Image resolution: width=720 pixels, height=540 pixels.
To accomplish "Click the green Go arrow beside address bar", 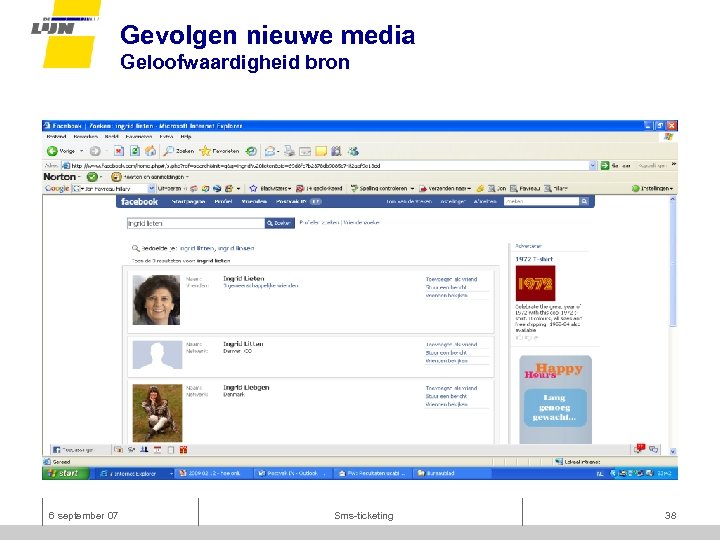I will 605,165.
